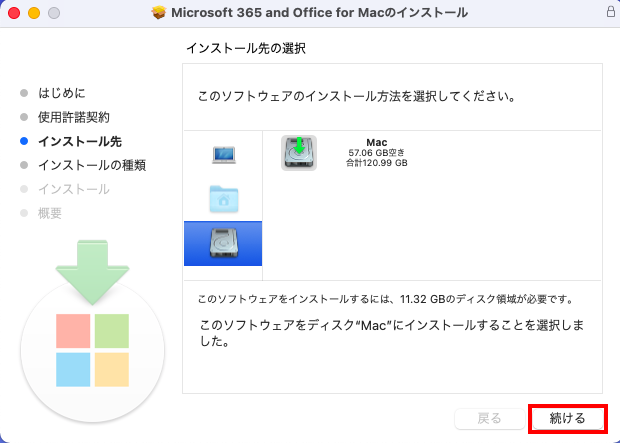620x443 pixels.
Task: Click the lock icon in title bar
Action: (611, 11)
